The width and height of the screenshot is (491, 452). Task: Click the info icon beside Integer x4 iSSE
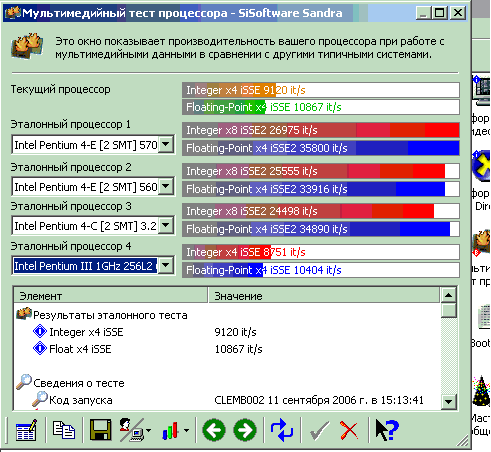point(40,331)
